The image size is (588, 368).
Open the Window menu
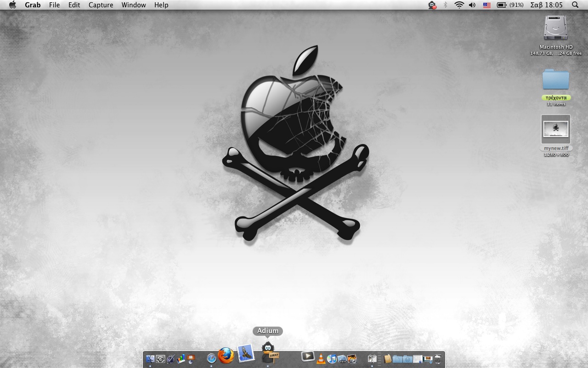tap(134, 5)
